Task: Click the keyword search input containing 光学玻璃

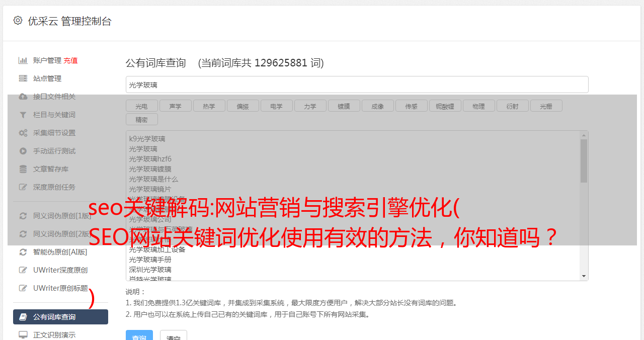Action: tap(357, 84)
